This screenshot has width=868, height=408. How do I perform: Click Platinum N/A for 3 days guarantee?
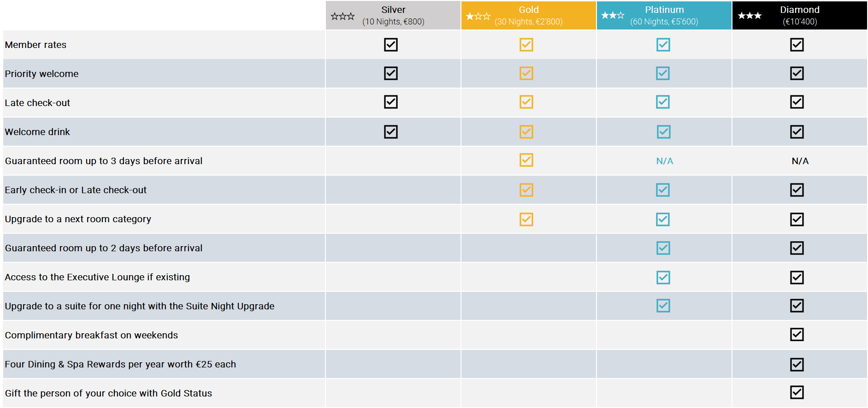(665, 161)
